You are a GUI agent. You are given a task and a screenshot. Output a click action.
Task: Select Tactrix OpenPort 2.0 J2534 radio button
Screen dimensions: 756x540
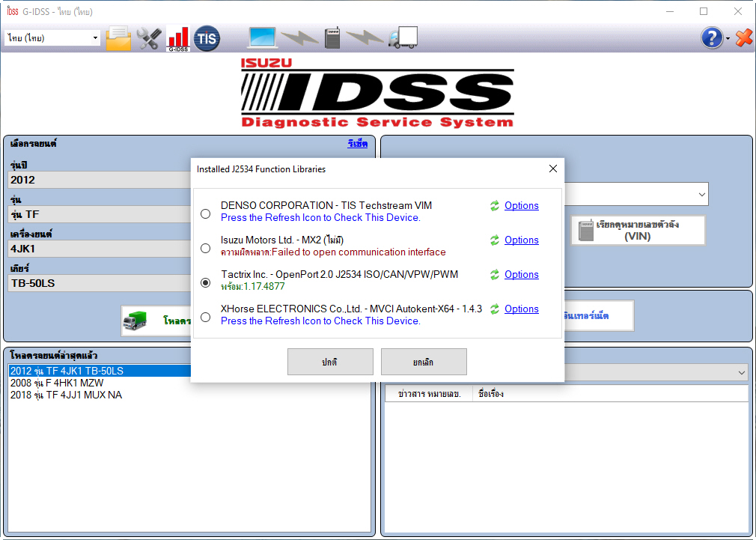point(205,283)
